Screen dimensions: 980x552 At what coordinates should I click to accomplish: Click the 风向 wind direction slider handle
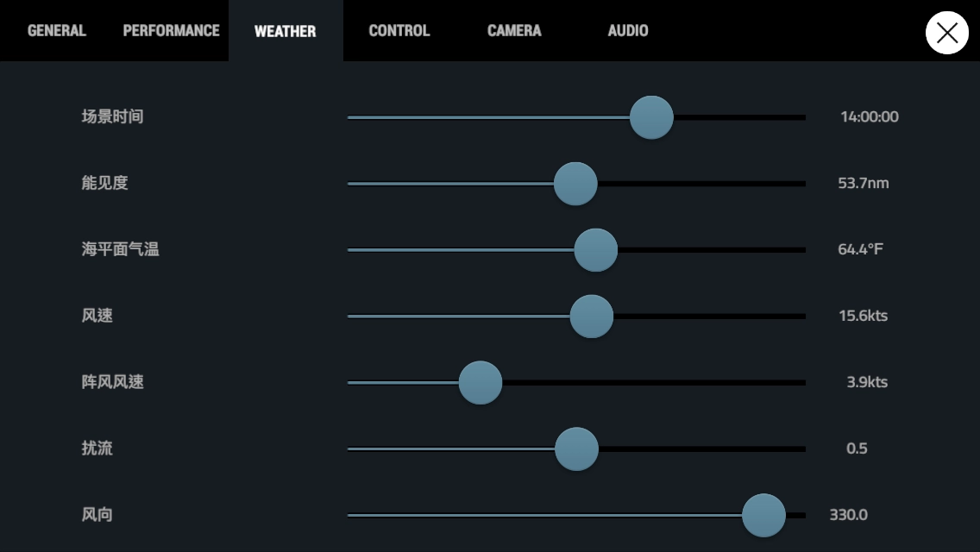point(763,516)
